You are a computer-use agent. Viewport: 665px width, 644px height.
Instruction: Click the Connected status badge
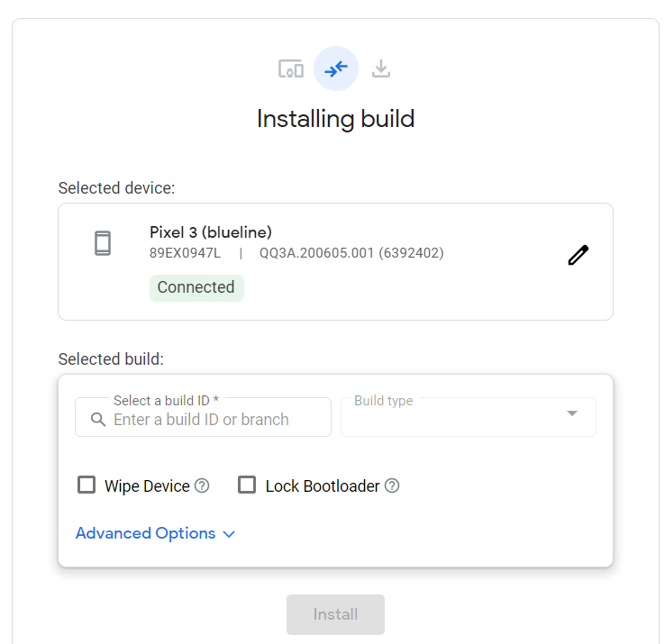[196, 288]
